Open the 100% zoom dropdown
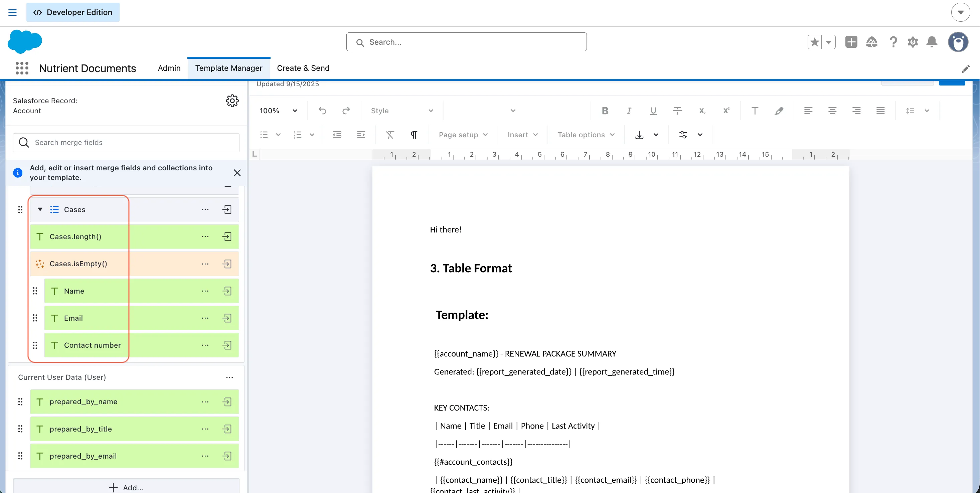The width and height of the screenshot is (980, 493). tap(279, 111)
